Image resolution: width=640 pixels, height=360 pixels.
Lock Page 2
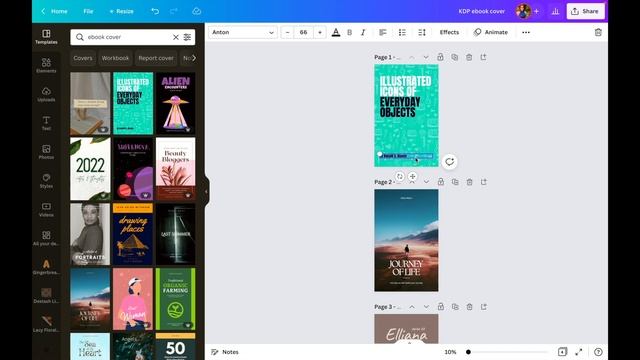[440, 182]
